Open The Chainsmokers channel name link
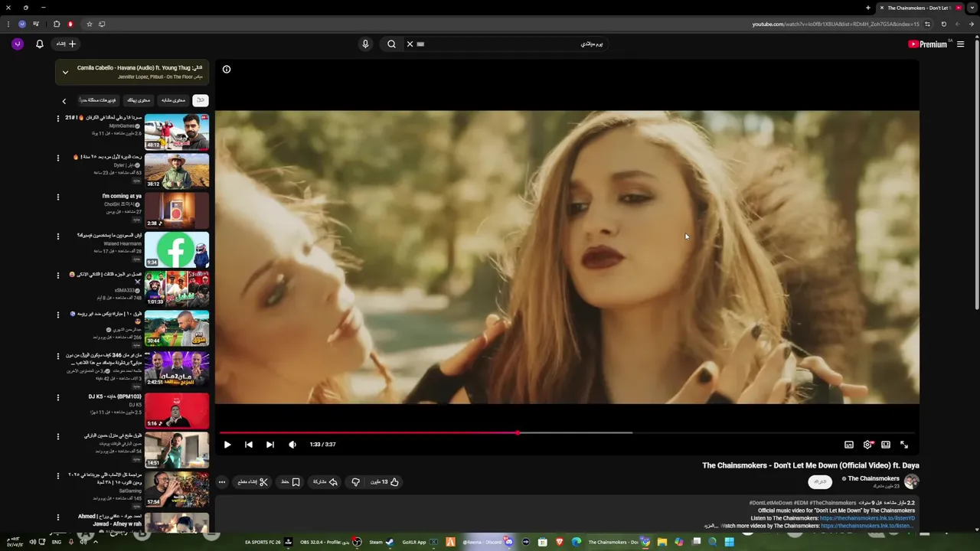The width and height of the screenshot is (980, 551). point(874,478)
